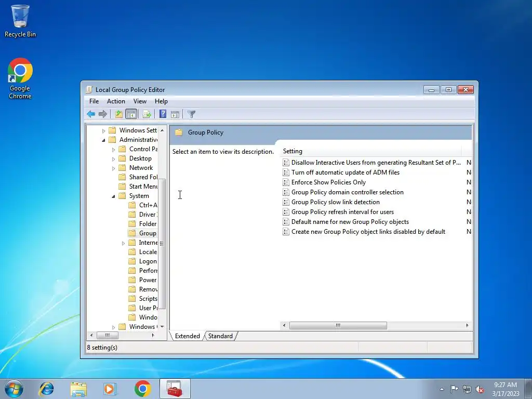Click right arrow of settings list scrollbar
Screen dimensions: 532x399
(x=467, y=325)
